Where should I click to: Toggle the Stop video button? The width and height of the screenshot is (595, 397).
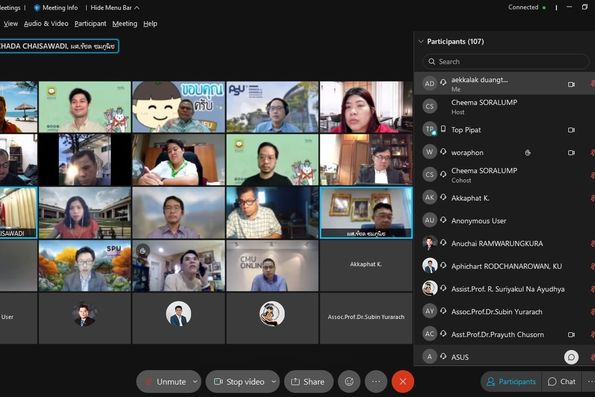coord(239,381)
